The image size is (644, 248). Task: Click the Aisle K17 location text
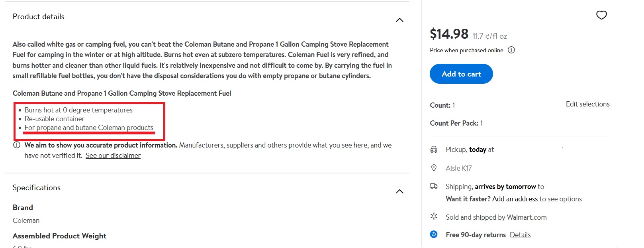click(458, 168)
